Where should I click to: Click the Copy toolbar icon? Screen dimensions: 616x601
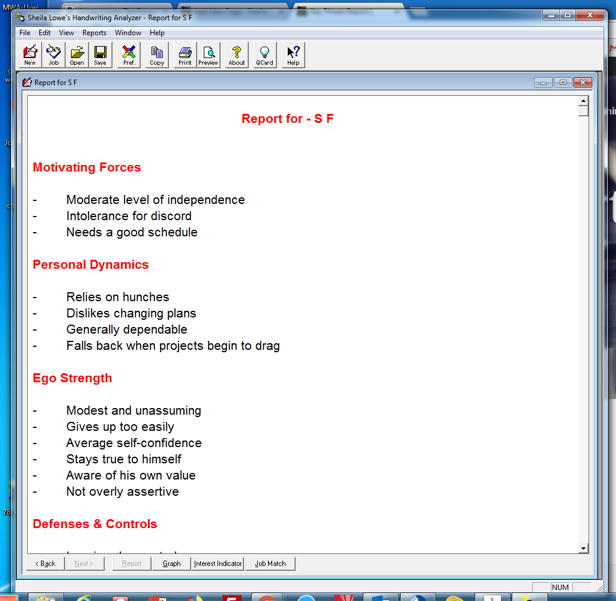click(x=157, y=55)
